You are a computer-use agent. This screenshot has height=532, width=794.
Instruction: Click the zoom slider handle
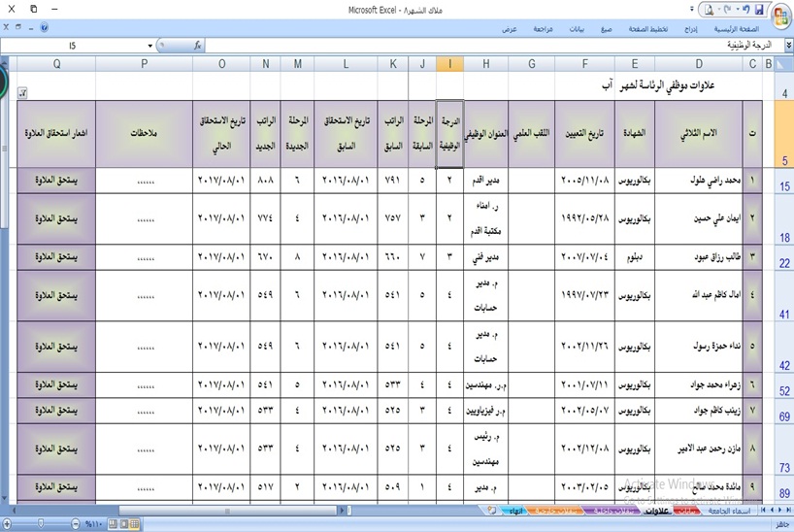[41, 523]
